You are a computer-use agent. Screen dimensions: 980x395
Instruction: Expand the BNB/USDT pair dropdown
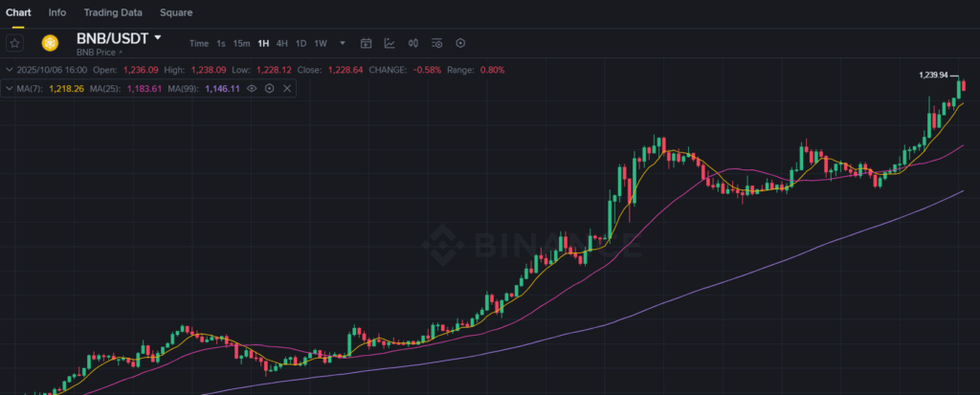(158, 38)
